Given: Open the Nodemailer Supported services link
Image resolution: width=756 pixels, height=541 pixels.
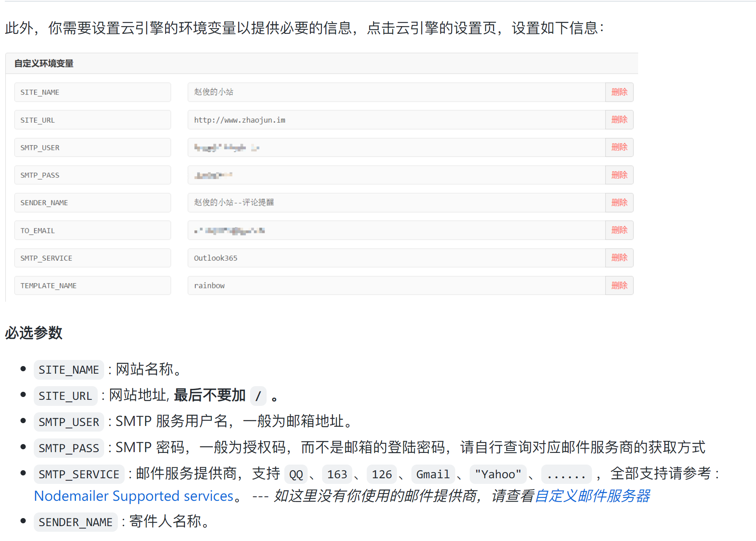Looking at the screenshot, I should coord(134,496).
